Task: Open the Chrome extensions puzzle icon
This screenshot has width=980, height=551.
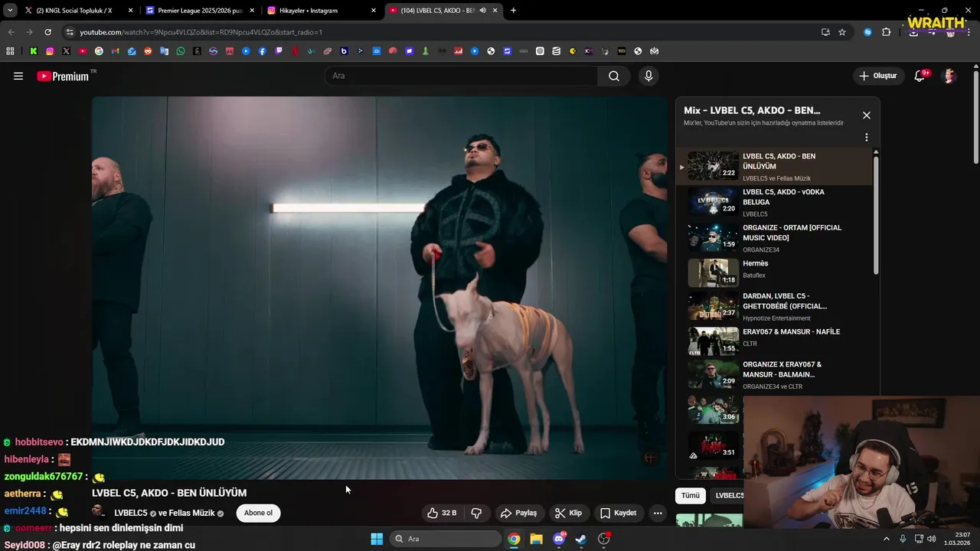Action: click(887, 32)
